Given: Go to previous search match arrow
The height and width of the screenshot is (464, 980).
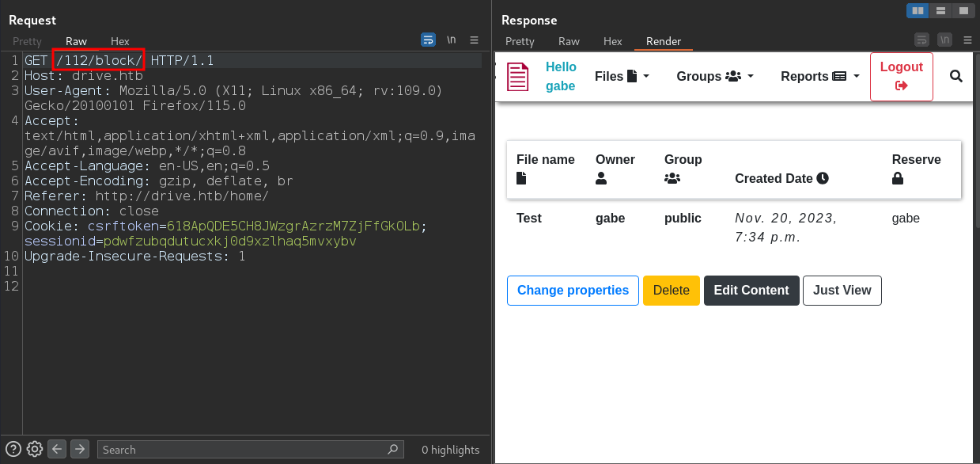Looking at the screenshot, I should click(x=57, y=449).
